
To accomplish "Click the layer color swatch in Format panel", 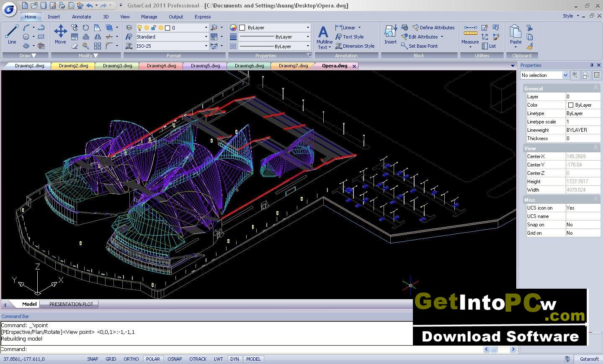I will [167, 28].
